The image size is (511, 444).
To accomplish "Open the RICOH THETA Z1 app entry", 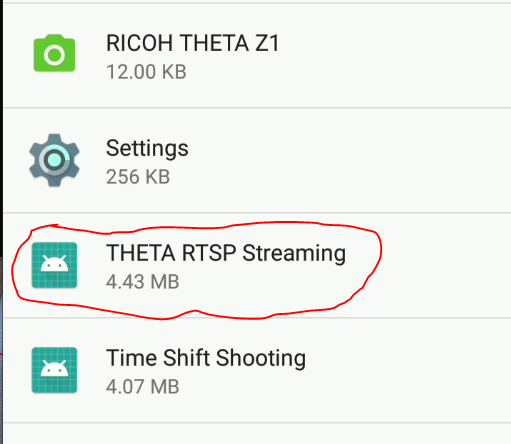I will (x=257, y=55).
